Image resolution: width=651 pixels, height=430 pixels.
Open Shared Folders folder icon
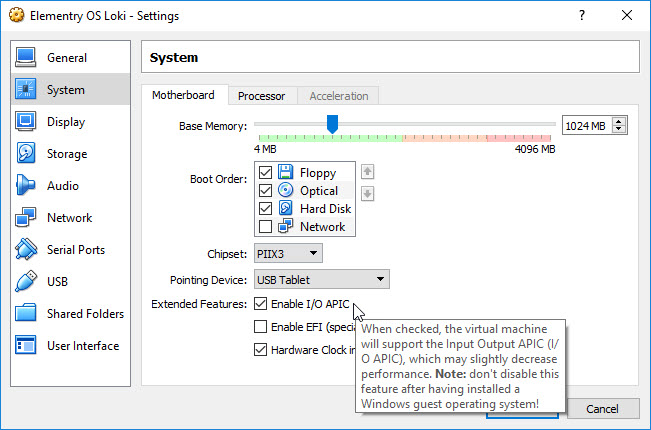click(26, 313)
